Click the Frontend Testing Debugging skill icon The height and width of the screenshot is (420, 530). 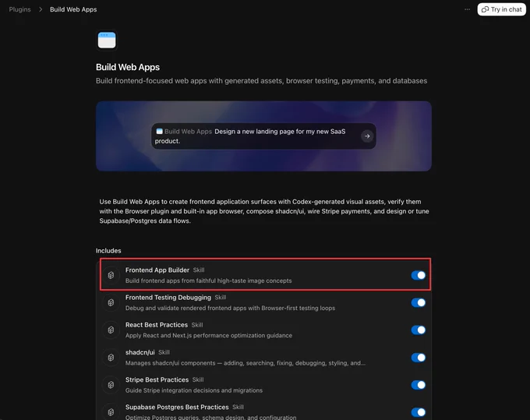pyautogui.click(x=111, y=303)
